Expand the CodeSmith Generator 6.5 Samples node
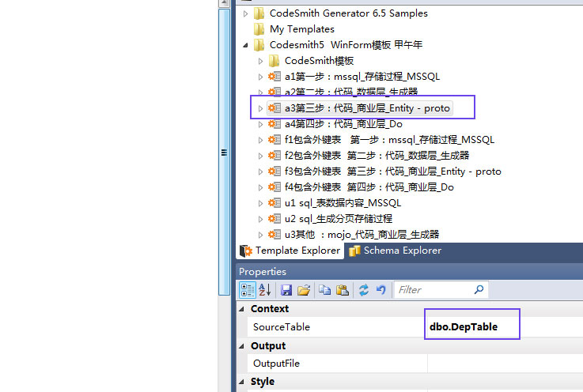583x392 pixels. pos(245,13)
